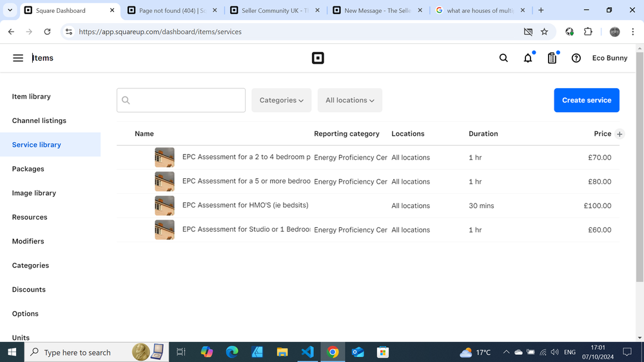Open the dashboard search magnifier icon
Viewport: 644px width, 362px height.
point(503,58)
